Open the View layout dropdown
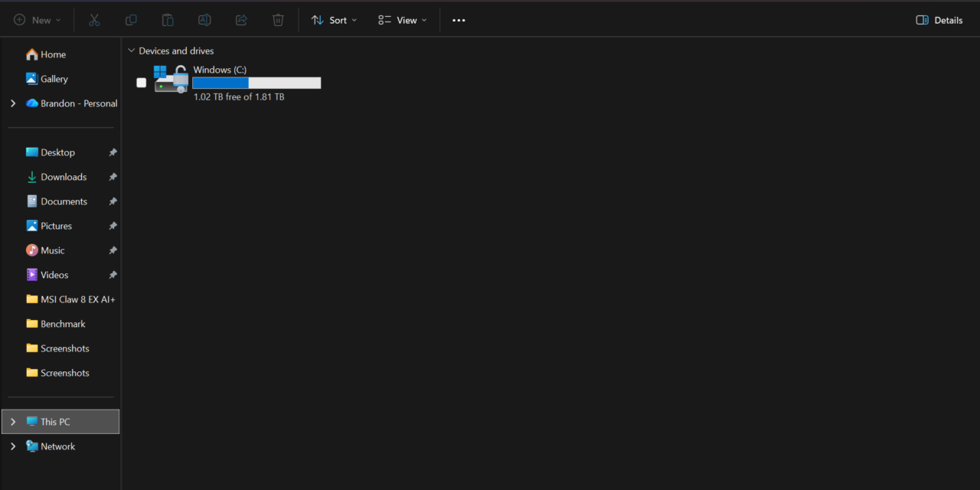Viewport: 980px width, 490px height. pos(402,20)
